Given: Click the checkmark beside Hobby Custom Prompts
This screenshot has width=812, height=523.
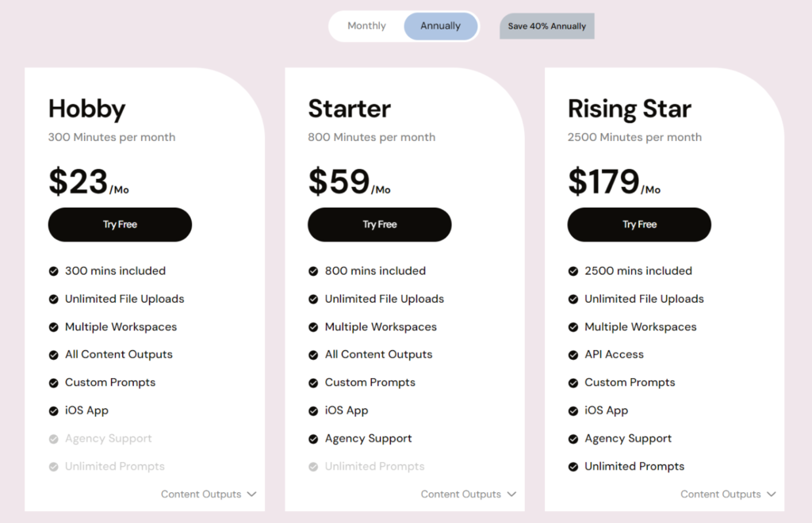Looking at the screenshot, I should (x=54, y=383).
